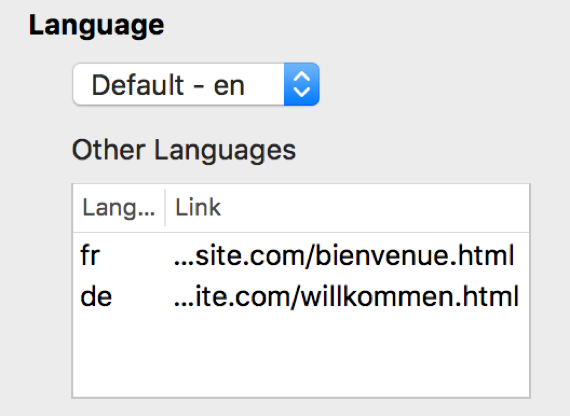Click the fr language code cell

[90, 256]
